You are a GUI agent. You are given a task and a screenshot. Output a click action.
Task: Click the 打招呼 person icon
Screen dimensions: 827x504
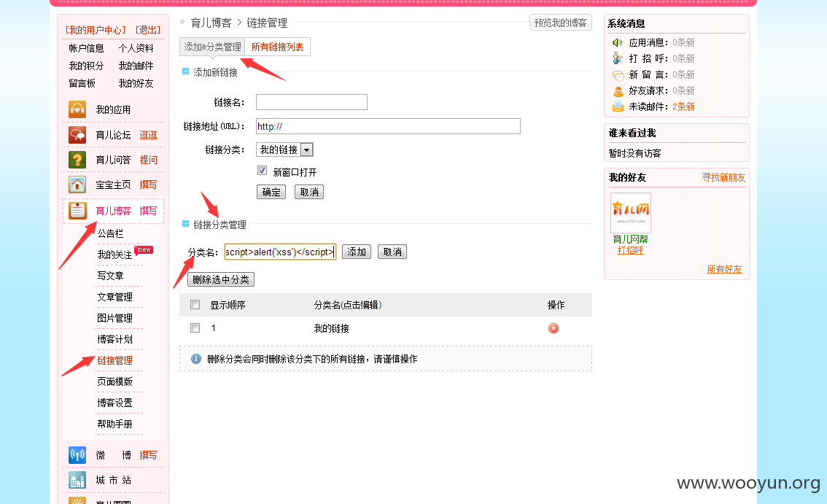617,58
